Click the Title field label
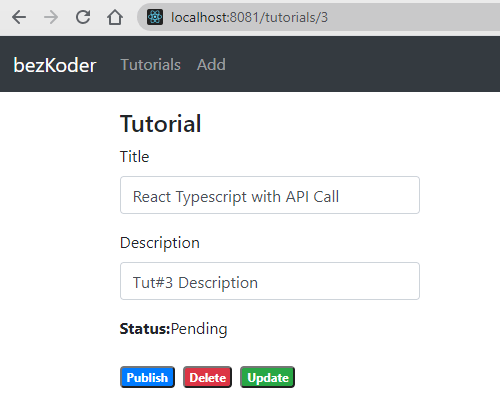Viewport: 500px width, 410px height. point(134,157)
